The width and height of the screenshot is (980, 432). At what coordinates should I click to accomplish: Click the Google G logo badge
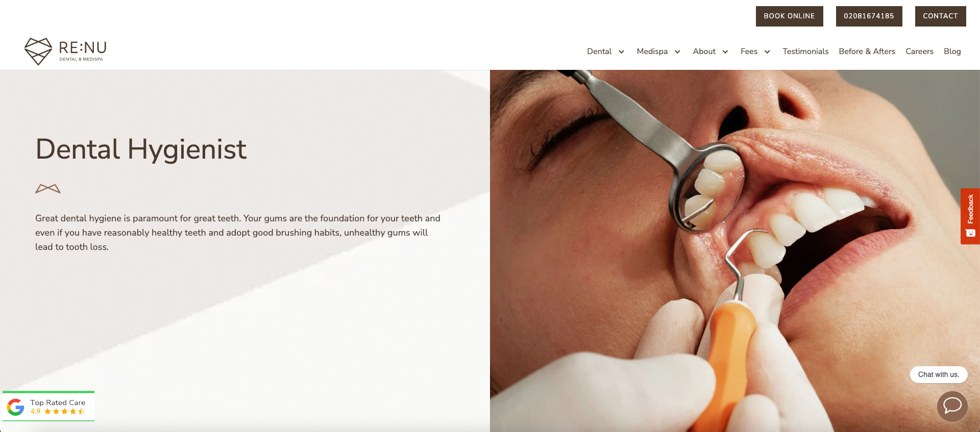(x=16, y=407)
